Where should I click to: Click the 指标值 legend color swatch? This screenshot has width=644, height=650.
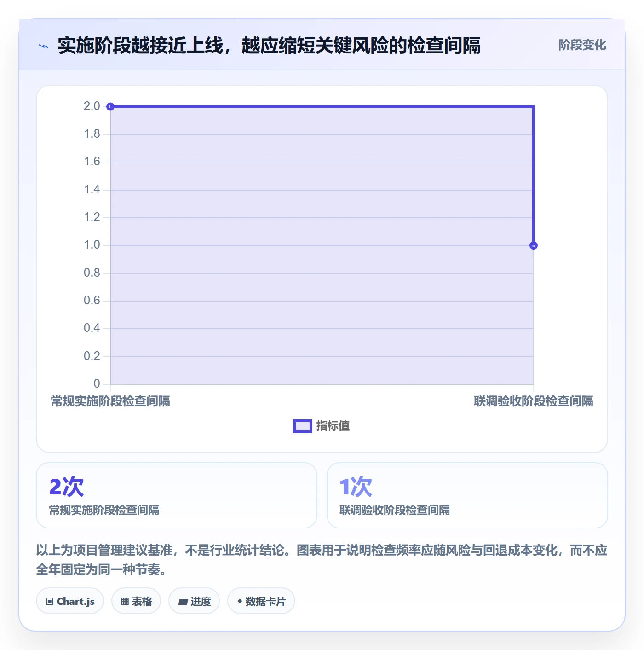click(302, 426)
